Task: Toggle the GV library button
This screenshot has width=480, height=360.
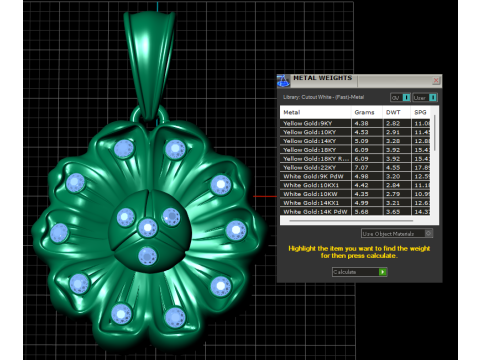Action: 400,97
